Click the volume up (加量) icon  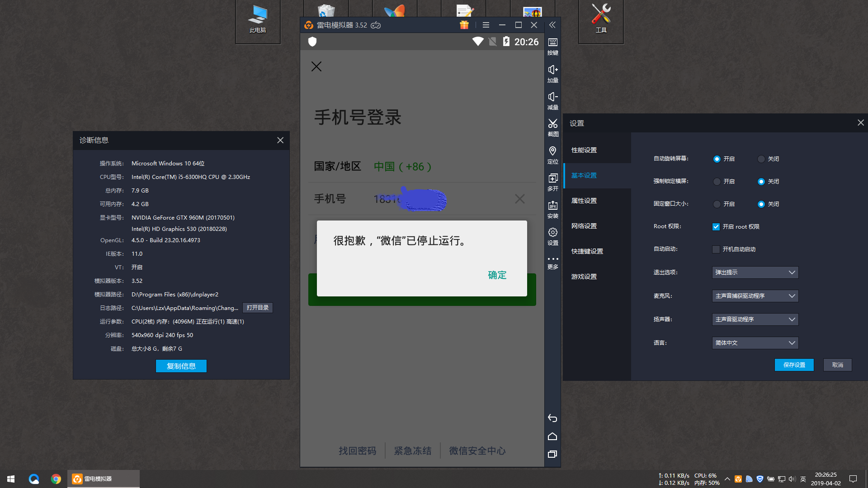pyautogui.click(x=552, y=70)
